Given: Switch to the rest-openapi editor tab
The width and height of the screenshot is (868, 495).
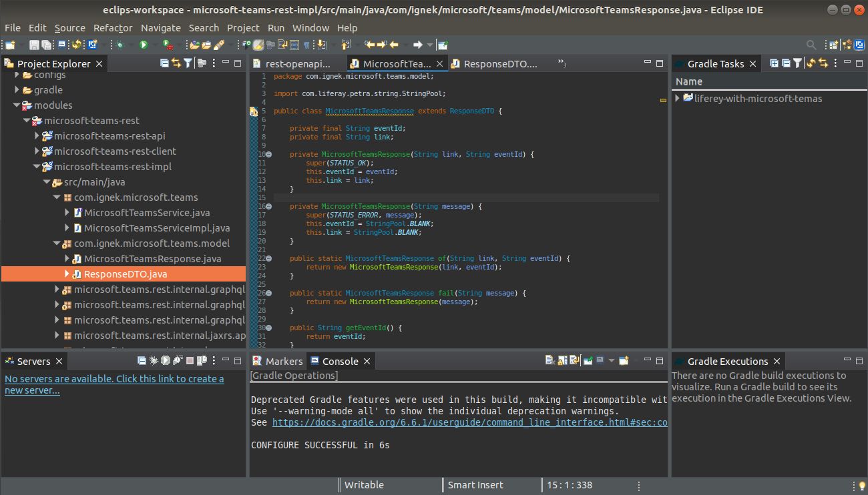Looking at the screenshot, I should click(x=298, y=63).
